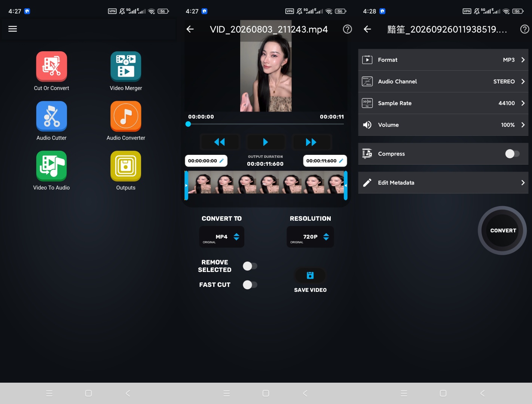This screenshot has height=404, width=532.
Task: Open the Audio Channel setting row
Action: 443,82
